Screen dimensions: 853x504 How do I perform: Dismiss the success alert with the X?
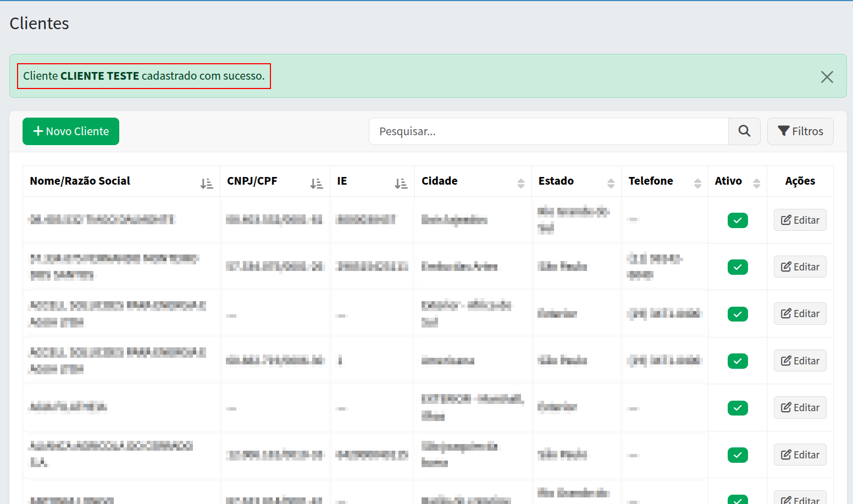pos(827,77)
